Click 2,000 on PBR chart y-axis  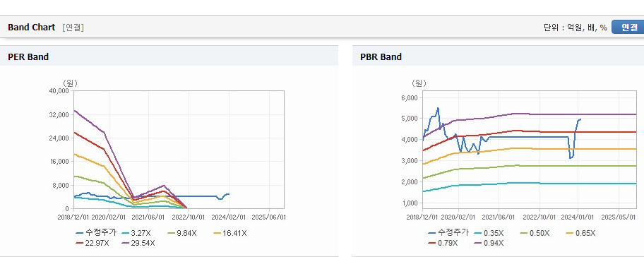point(410,182)
